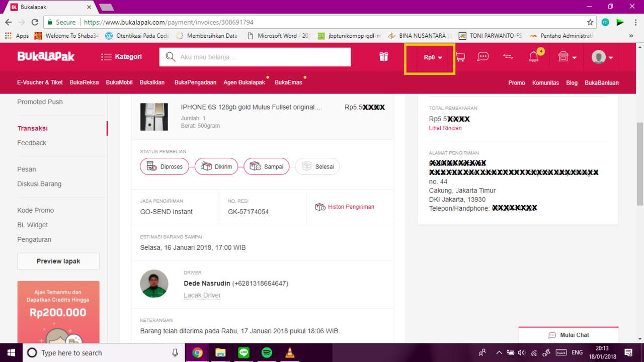Click the Lacak Driver link
644x362 pixels.
[202, 295]
